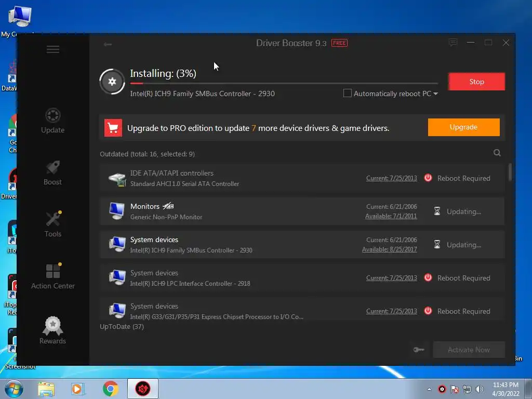The height and width of the screenshot is (399, 532).
Task: Click LPC Interface Controller reboot power icon
Action: 428,277
